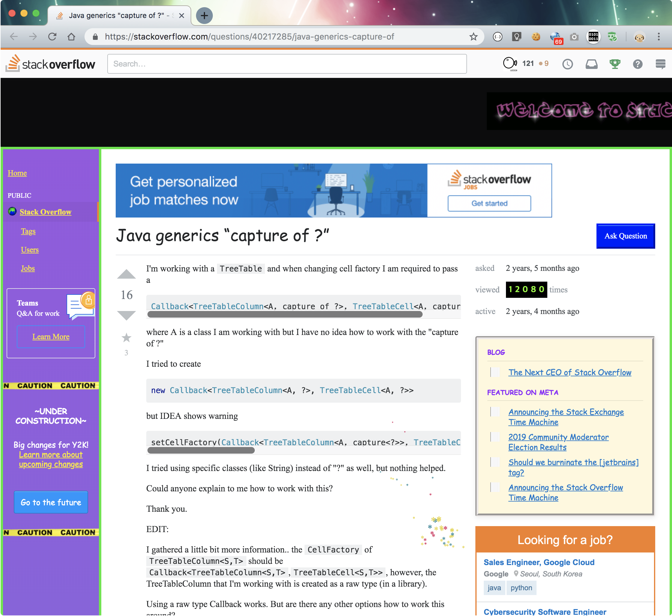Toggle the favorite star on this question

coord(126,338)
